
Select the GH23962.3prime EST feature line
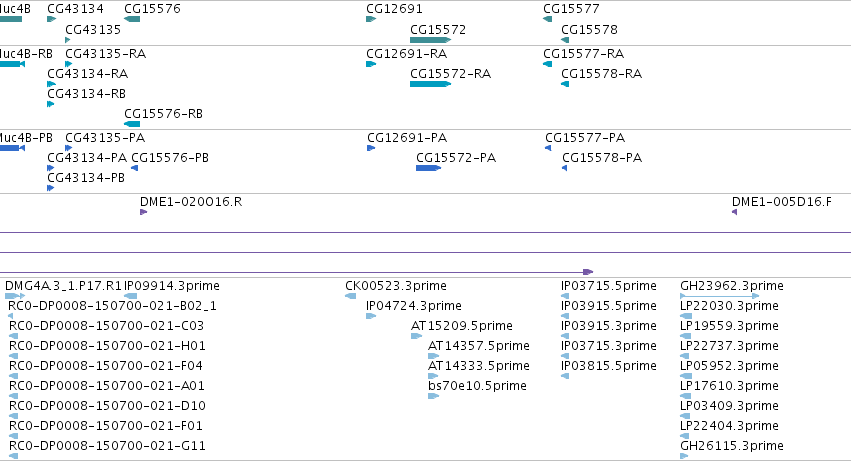coord(720,296)
